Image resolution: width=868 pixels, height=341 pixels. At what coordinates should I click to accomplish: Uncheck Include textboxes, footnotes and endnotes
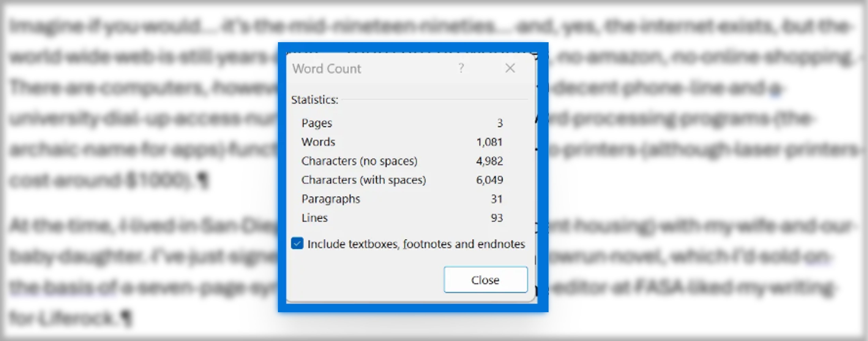(297, 244)
